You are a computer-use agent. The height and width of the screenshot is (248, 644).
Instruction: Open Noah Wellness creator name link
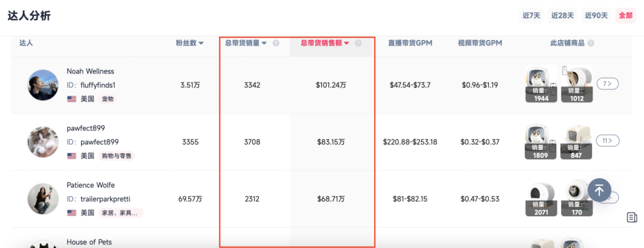tap(90, 72)
